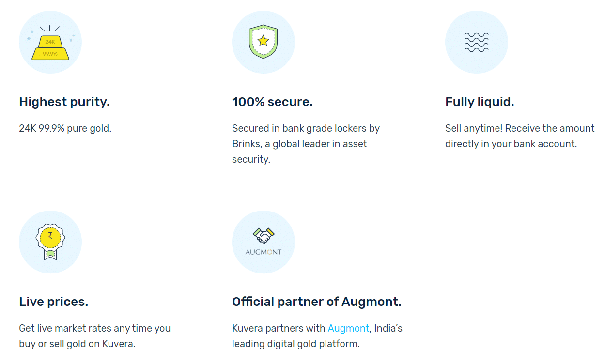Screen dimensions: 605x364
Task: Click the green shield with star icon
Action: [x=263, y=42]
